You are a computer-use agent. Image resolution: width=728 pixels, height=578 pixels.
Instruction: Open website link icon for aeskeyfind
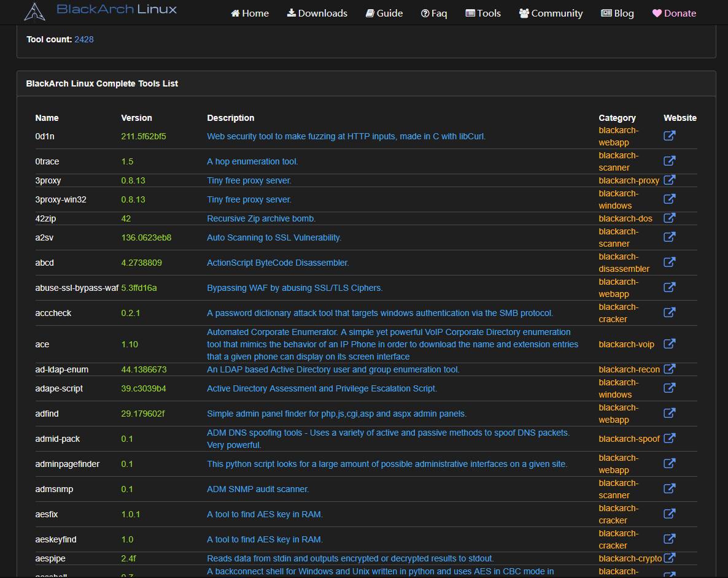click(669, 539)
